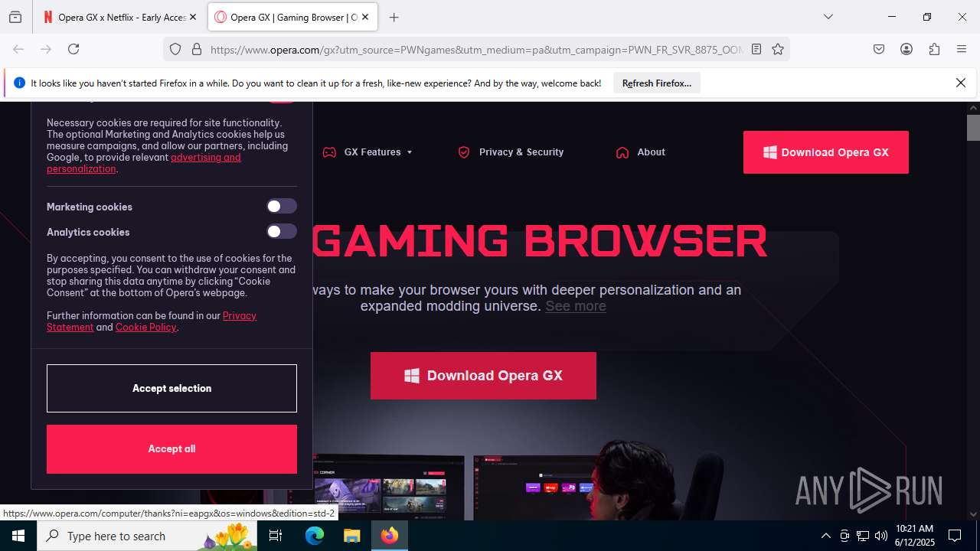
Task: Go forward one page
Action: click(x=46, y=49)
